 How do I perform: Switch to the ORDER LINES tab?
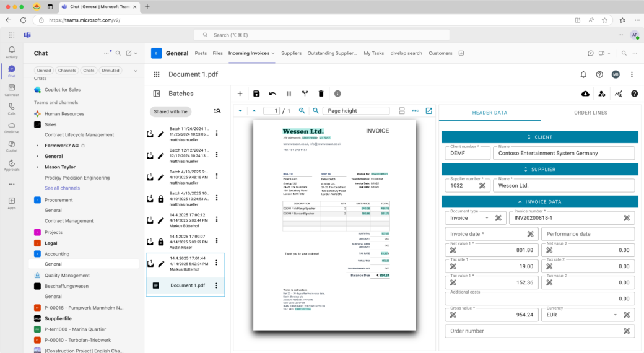point(591,113)
